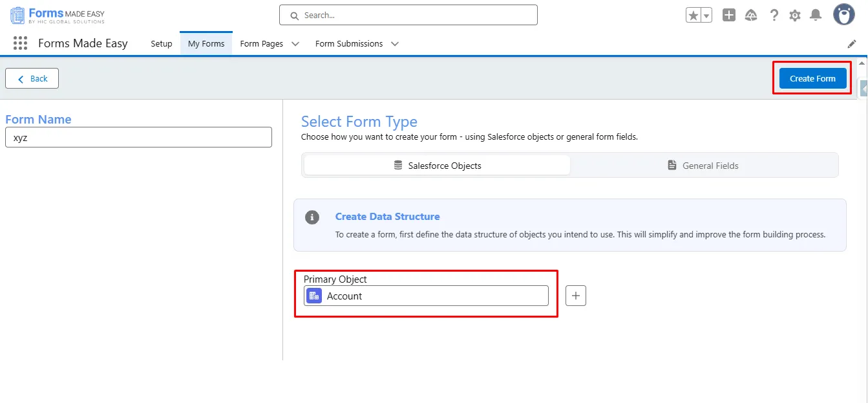Click the Favorites star icon

(x=693, y=16)
